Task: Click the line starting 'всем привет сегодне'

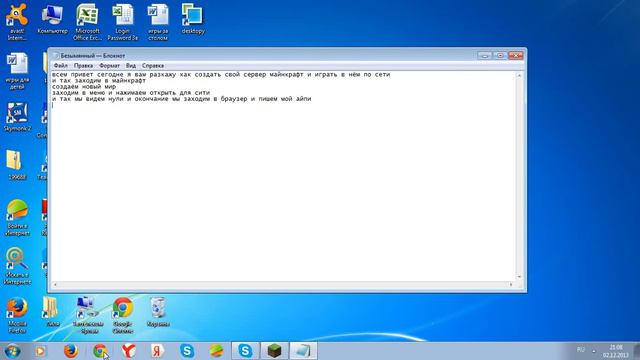Action: click(x=221, y=75)
